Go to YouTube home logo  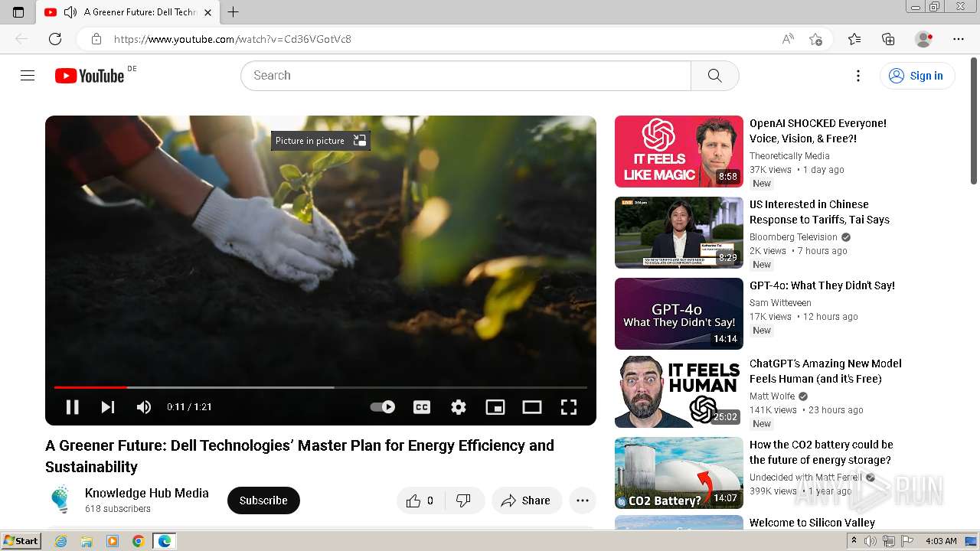click(x=90, y=76)
